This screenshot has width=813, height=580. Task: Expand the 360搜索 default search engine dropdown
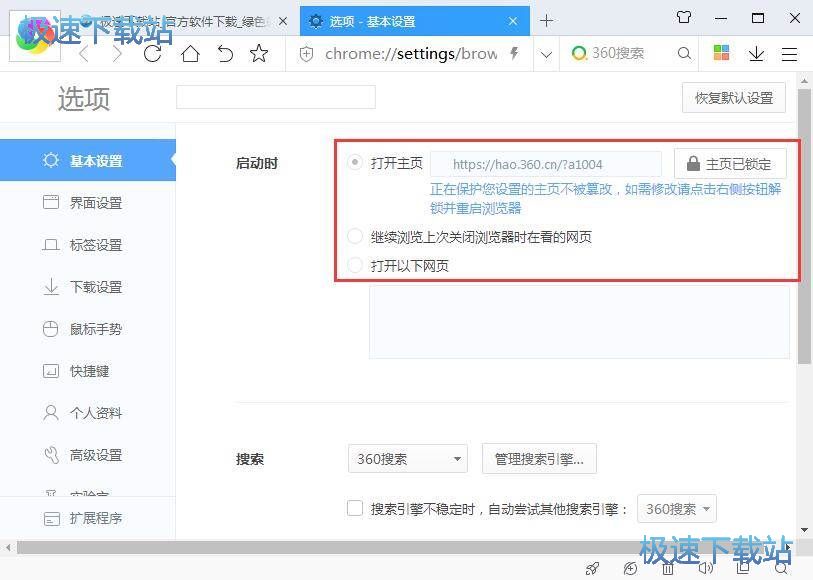click(x=408, y=459)
